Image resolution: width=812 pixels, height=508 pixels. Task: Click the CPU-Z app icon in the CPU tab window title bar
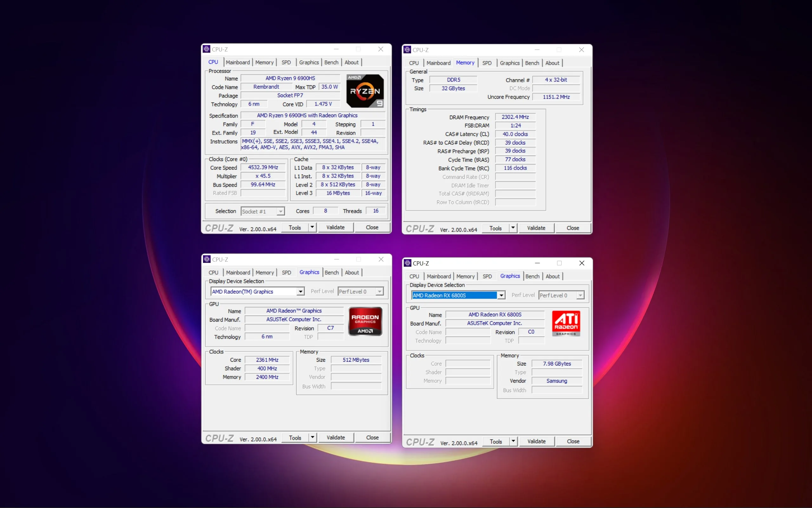pyautogui.click(x=206, y=49)
